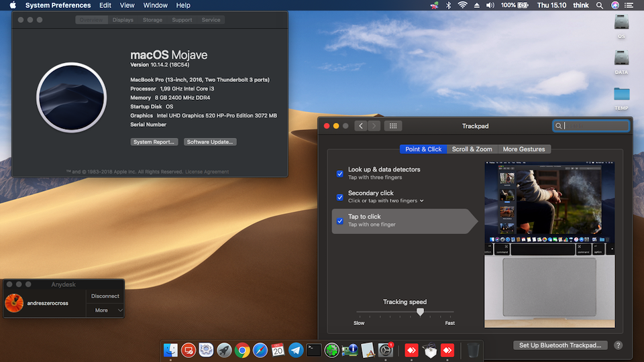Select the Displays tab in About This Mac
Screen dimensions: 644x362
123,19
